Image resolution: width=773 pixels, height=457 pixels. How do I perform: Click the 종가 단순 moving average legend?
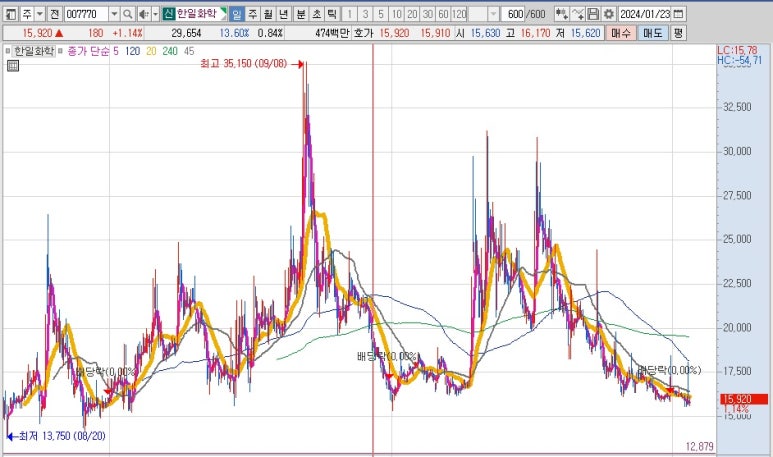(88, 51)
